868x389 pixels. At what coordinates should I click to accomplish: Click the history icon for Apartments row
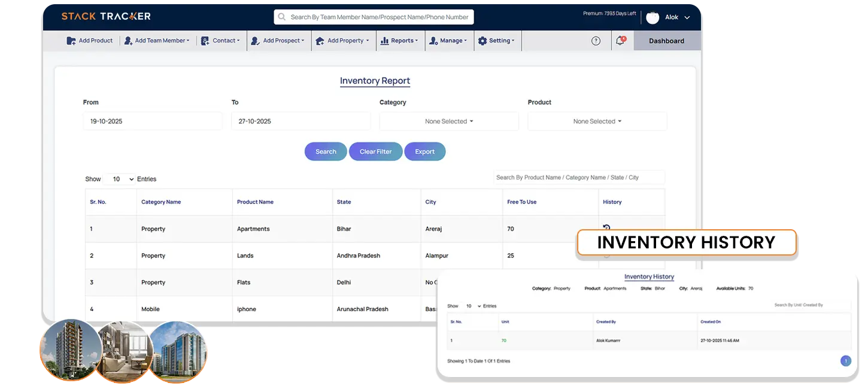pyautogui.click(x=606, y=227)
